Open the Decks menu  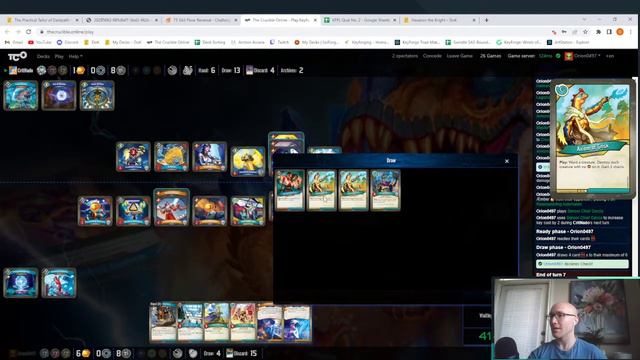[x=43, y=56]
